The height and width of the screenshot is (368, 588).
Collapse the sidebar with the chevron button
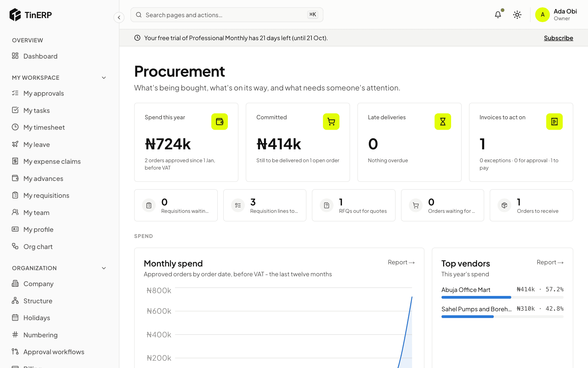119,17
